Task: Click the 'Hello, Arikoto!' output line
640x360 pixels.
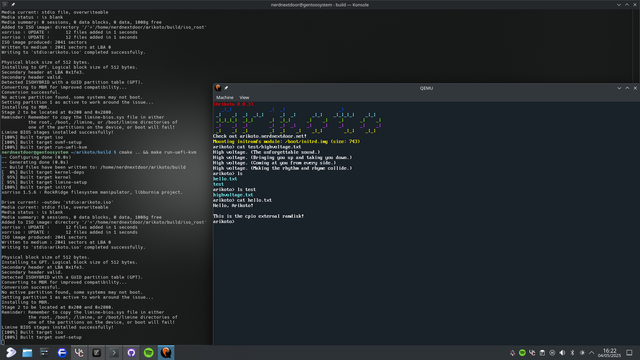Action: pyautogui.click(x=233, y=206)
